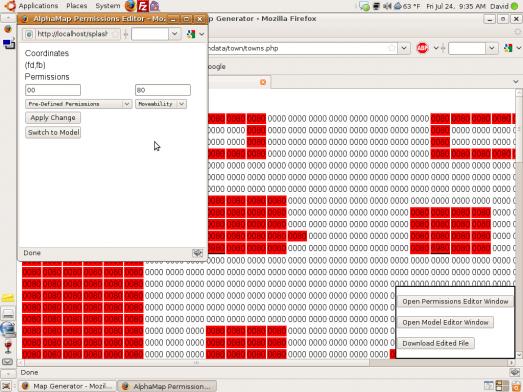The width and height of the screenshot is (523, 392).
Task: Open search box dropdown in Permissions Editor
Action: 174,34
